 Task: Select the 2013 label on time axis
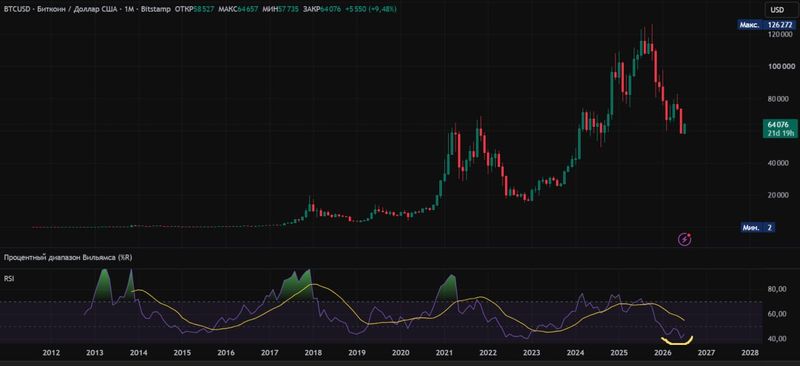(93, 353)
